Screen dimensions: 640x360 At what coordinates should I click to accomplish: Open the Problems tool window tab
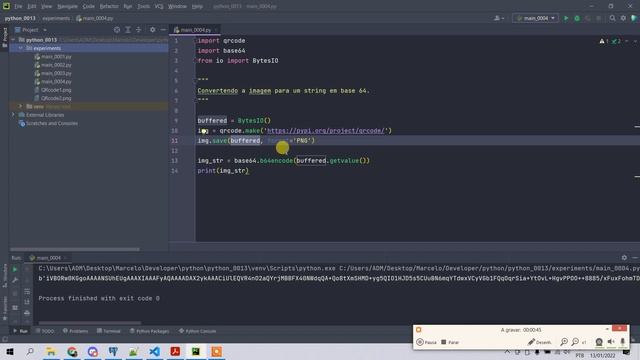pos(76,331)
